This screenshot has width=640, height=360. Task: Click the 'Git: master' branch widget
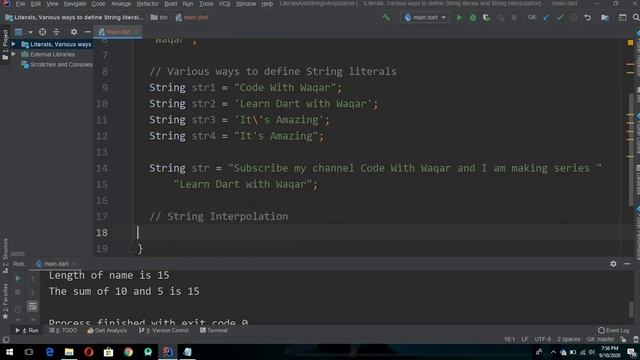click(x=600, y=340)
